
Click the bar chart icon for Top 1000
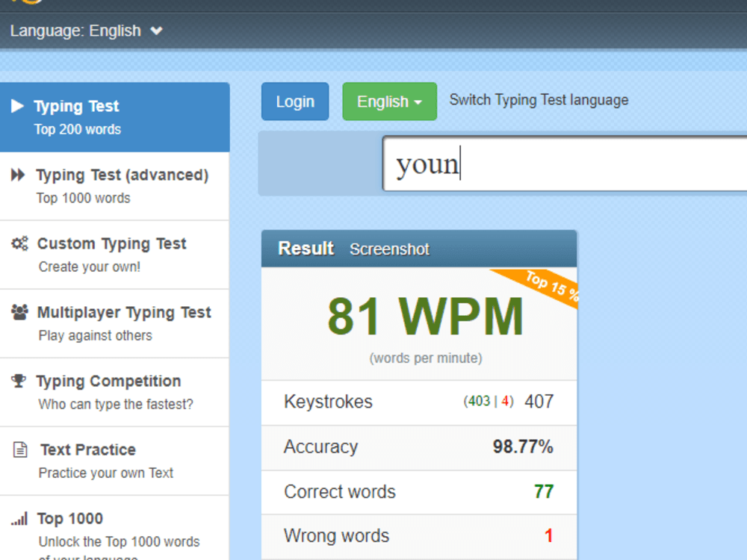click(19, 518)
